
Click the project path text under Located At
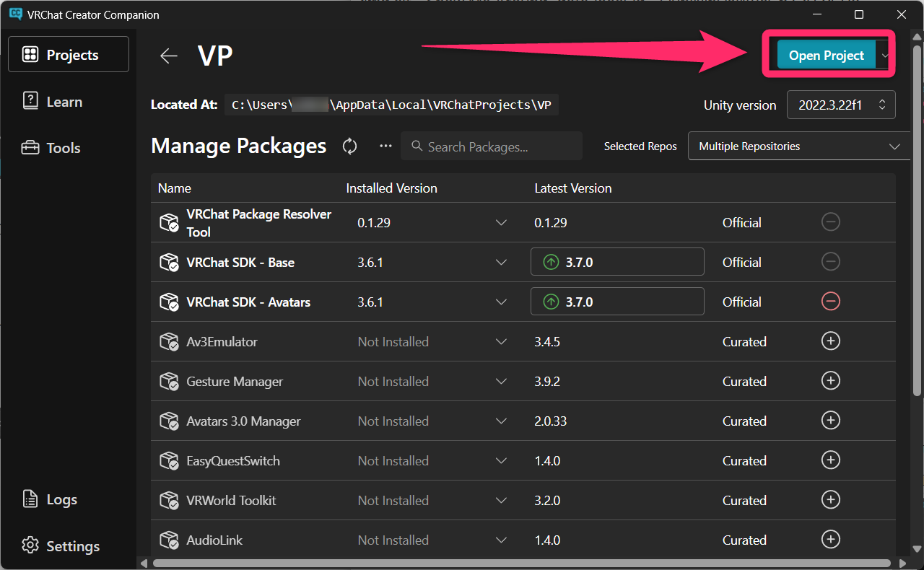(x=391, y=105)
